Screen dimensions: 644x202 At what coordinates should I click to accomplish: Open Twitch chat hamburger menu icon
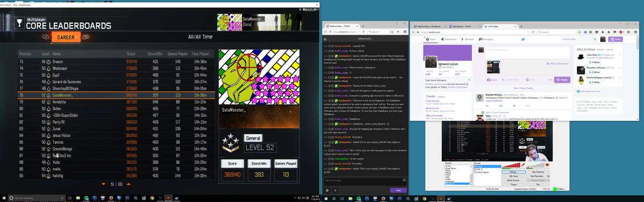325,39
